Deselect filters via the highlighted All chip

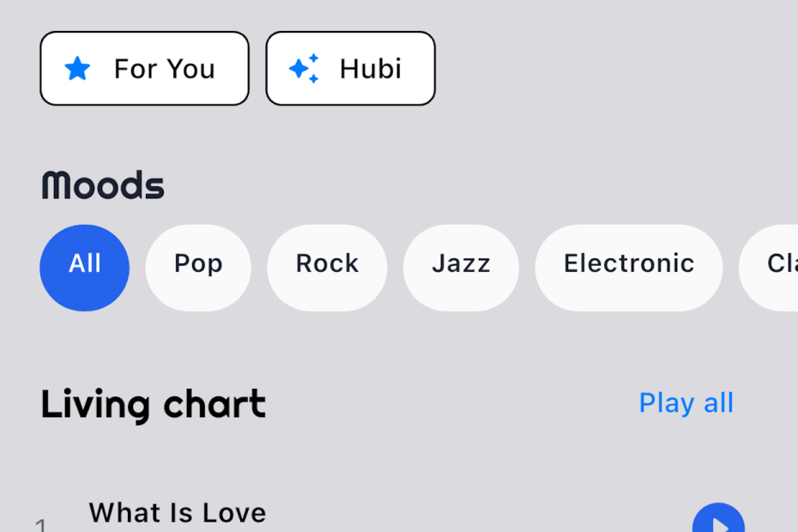(84, 268)
